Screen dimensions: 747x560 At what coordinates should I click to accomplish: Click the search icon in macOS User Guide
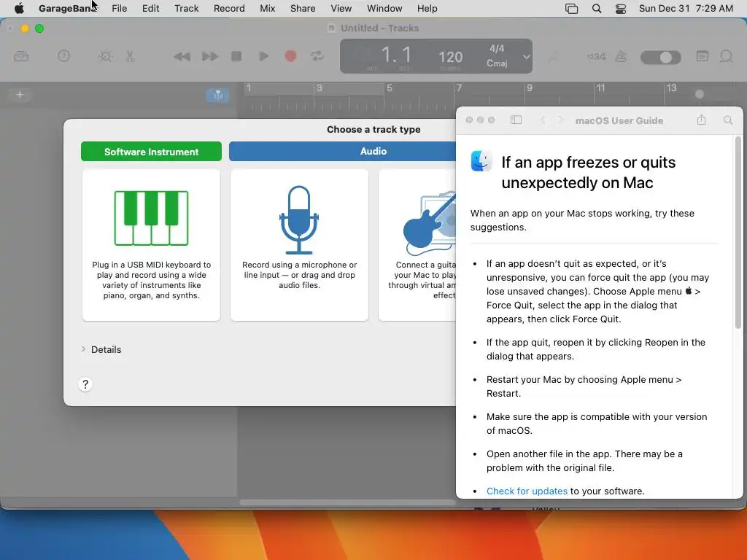[x=727, y=120]
